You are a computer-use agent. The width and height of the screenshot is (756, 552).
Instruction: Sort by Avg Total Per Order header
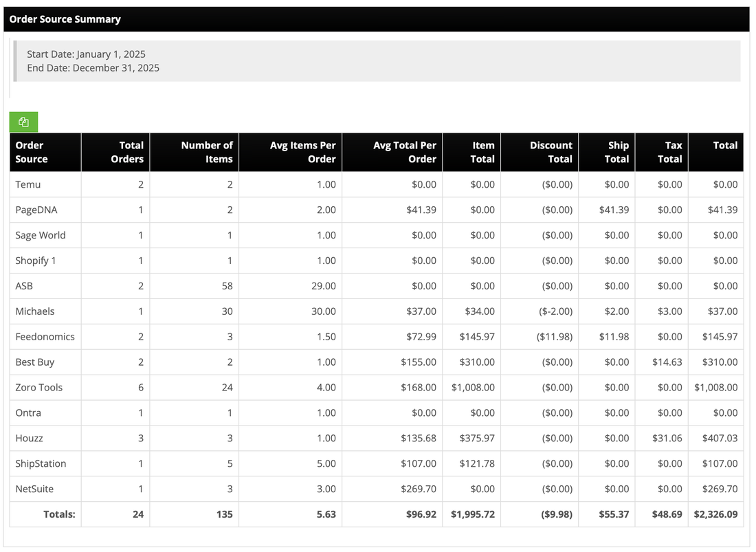tap(392, 153)
